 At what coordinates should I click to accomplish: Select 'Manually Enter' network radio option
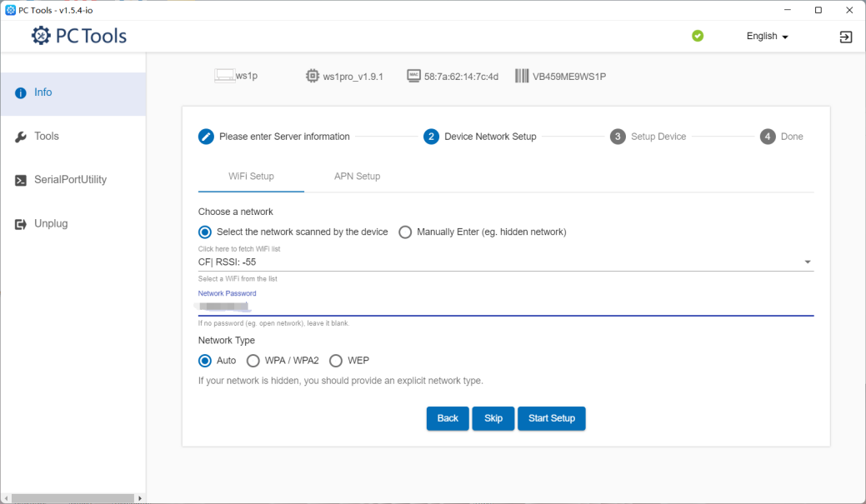coord(405,232)
